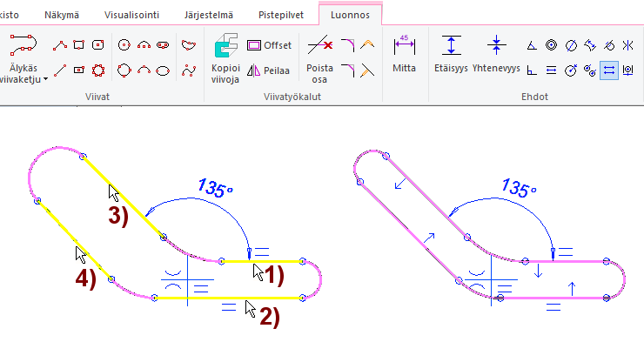Activate the Offset tool
Screen dimensions: 644x342
(270, 45)
